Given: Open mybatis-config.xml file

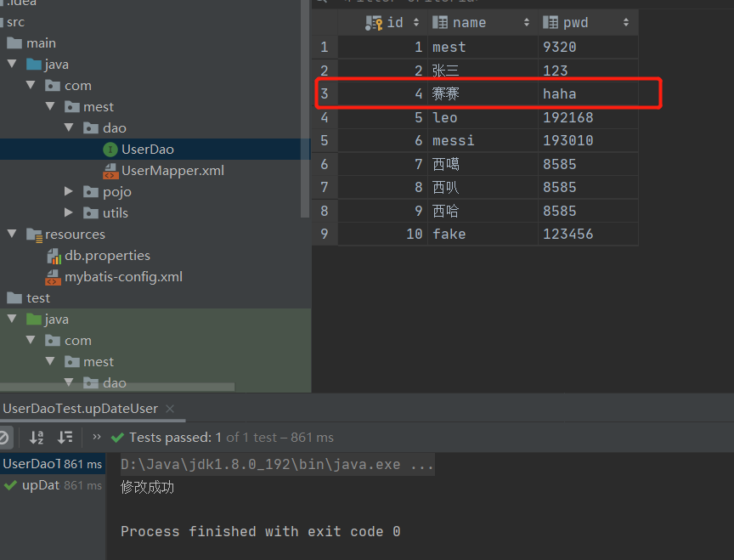Looking at the screenshot, I should (123, 277).
